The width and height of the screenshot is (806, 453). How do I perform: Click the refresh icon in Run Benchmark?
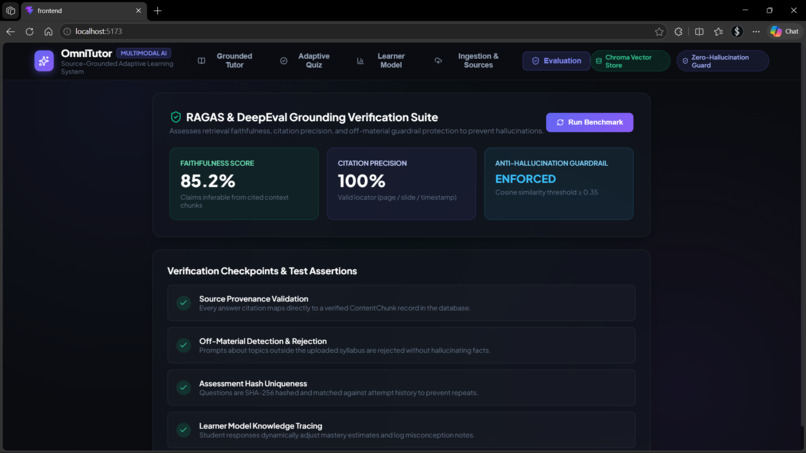(x=560, y=122)
